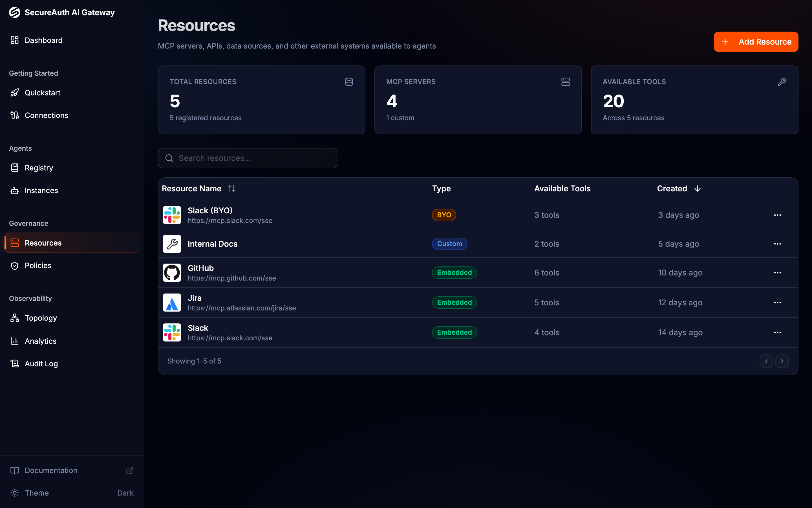Click the Available Tools column header

562,189
